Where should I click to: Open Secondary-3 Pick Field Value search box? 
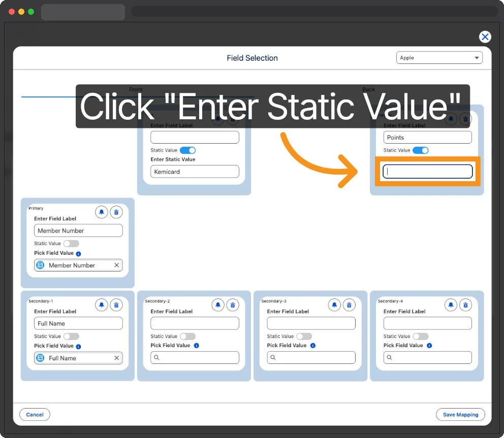click(x=311, y=357)
